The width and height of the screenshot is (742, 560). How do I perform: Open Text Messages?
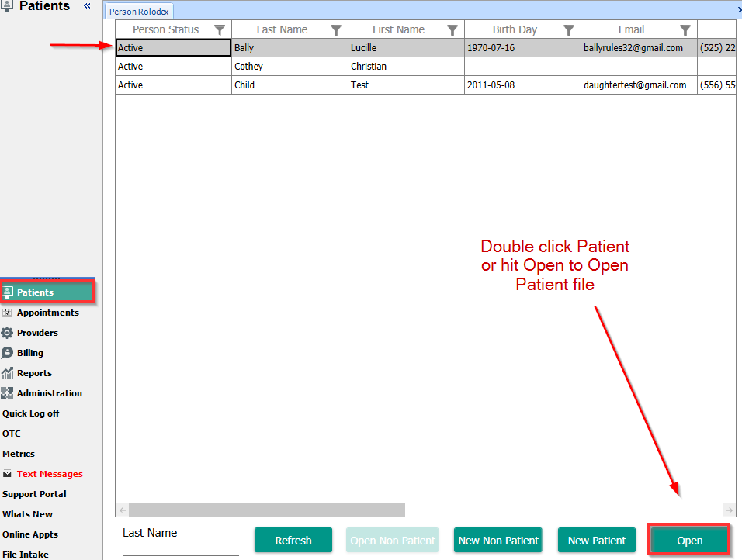(50, 474)
